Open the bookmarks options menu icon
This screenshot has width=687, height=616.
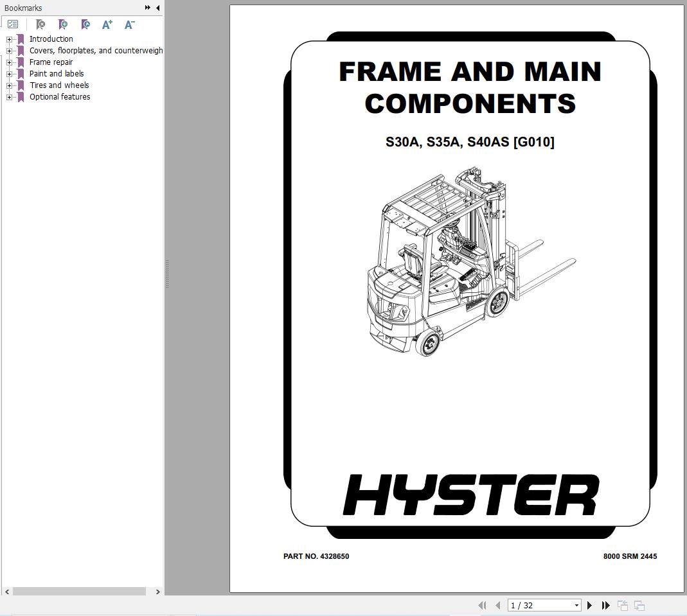pyautogui.click(x=13, y=24)
